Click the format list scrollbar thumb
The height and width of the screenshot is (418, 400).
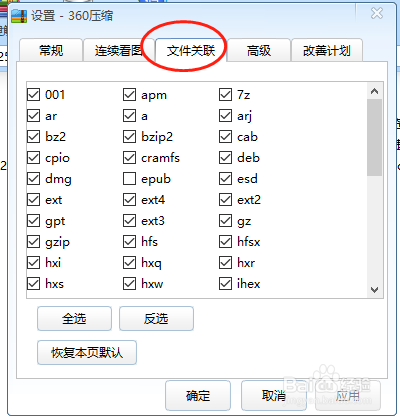[x=375, y=137]
